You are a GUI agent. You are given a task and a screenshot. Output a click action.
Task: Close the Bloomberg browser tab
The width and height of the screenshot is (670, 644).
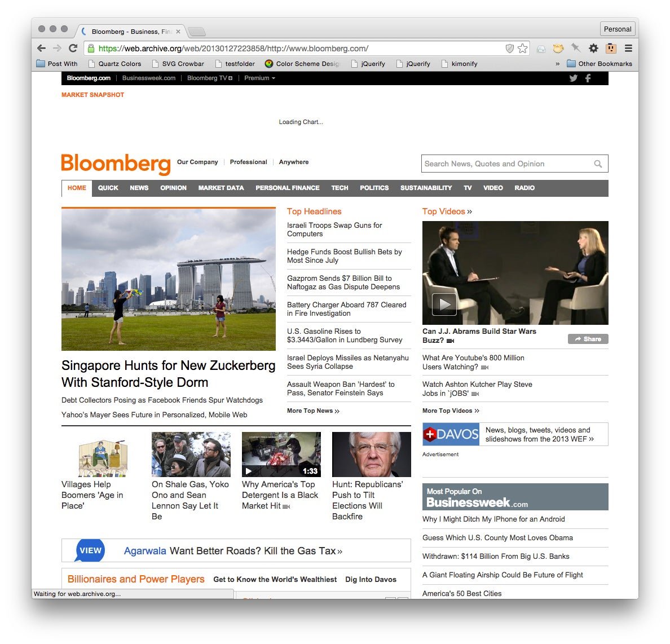(178, 32)
